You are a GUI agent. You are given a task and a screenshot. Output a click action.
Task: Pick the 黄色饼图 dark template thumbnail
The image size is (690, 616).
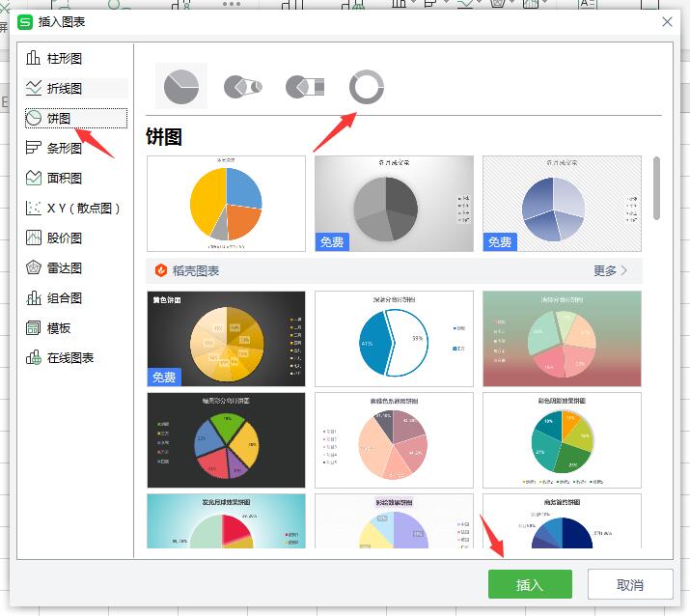[226, 339]
